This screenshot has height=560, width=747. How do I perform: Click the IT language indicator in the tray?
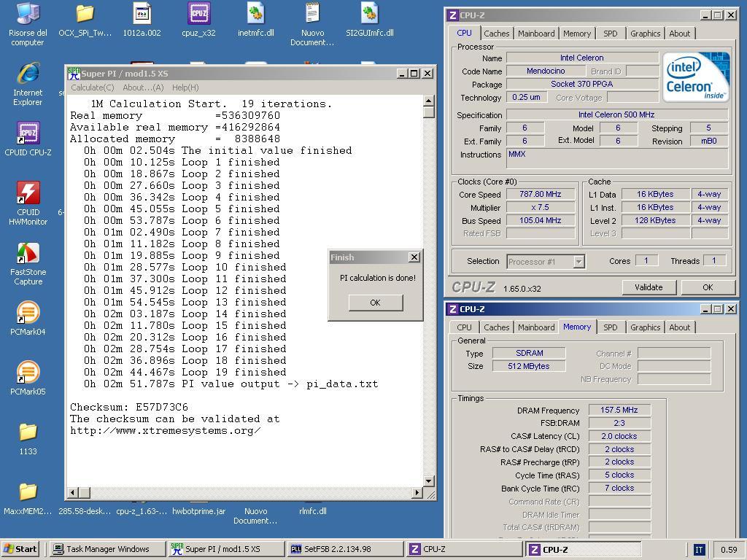pyautogui.click(x=698, y=550)
